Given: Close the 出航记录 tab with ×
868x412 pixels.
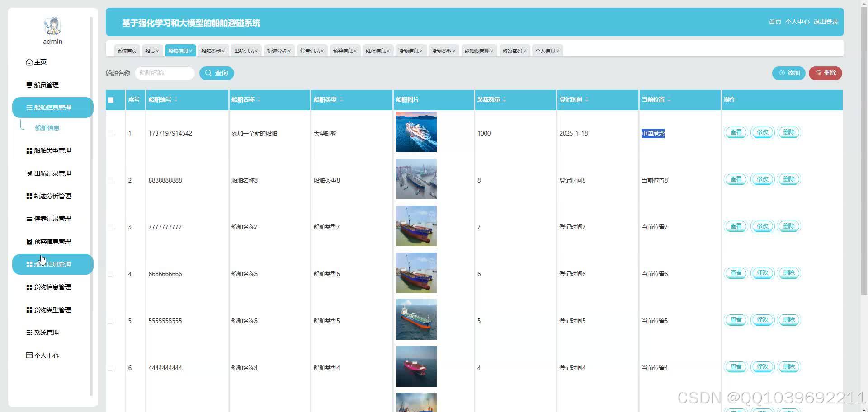Looking at the screenshot, I should tap(256, 51).
